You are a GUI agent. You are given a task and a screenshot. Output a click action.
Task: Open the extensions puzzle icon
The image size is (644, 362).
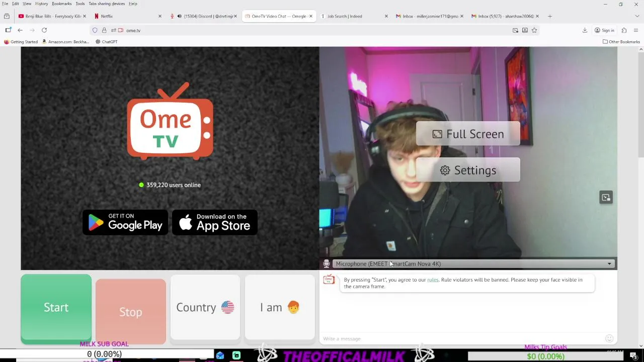(x=624, y=30)
